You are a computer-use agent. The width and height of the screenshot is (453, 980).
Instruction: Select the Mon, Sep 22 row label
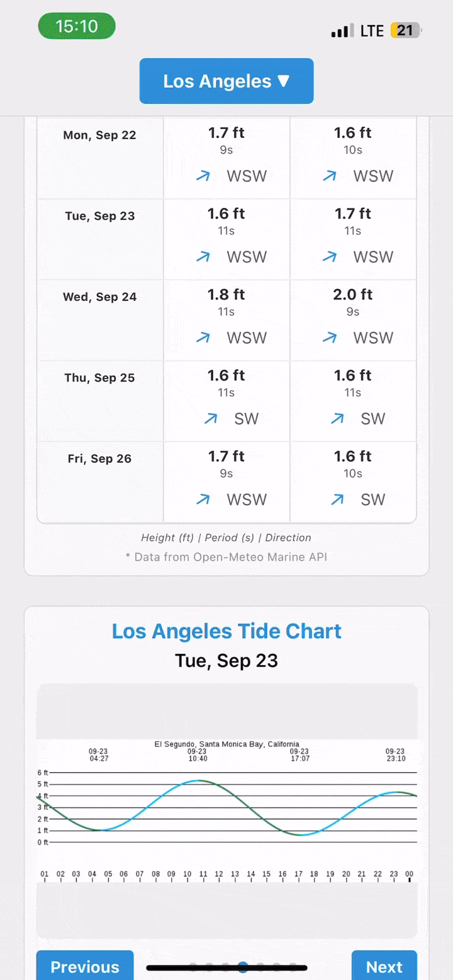point(99,135)
